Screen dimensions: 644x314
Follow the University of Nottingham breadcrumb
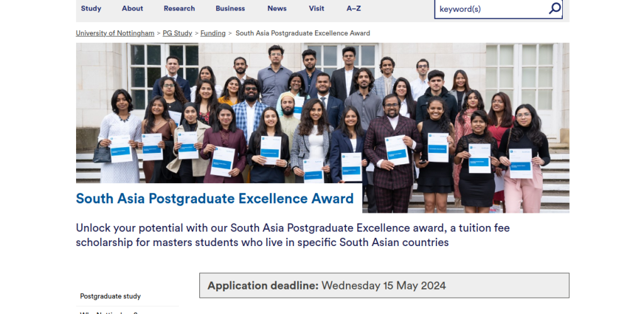115,33
